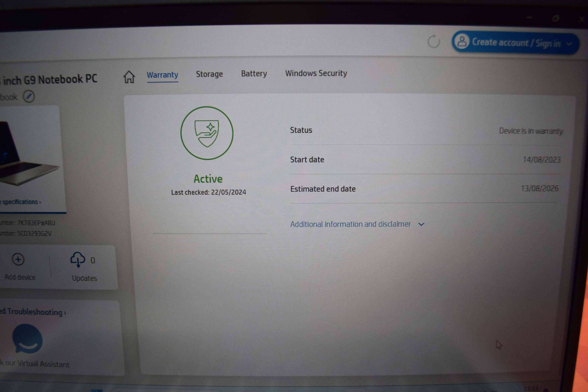
Task: Click the updates count 0
Action: pyautogui.click(x=93, y=260)
